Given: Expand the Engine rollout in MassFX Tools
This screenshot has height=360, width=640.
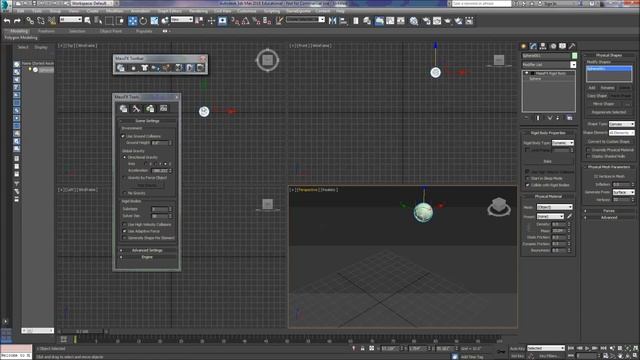Looking at the screenshot, I should (x=148, y=257).
